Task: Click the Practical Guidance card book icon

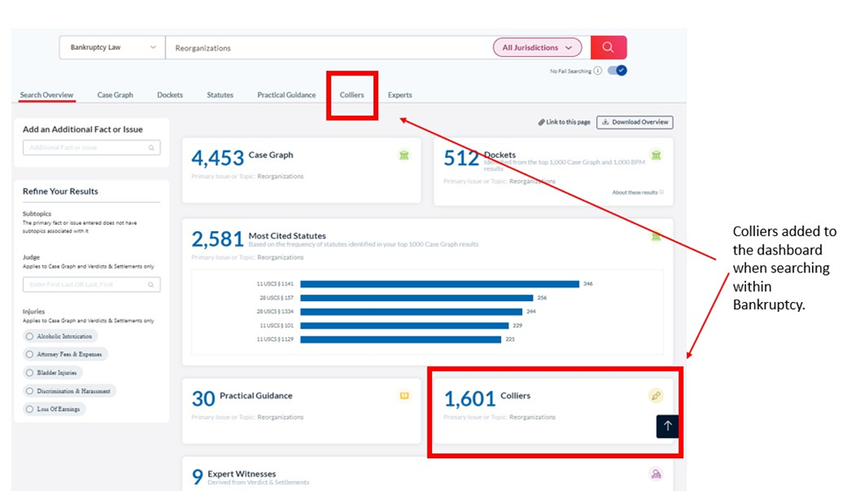Action: click(405, 396)
